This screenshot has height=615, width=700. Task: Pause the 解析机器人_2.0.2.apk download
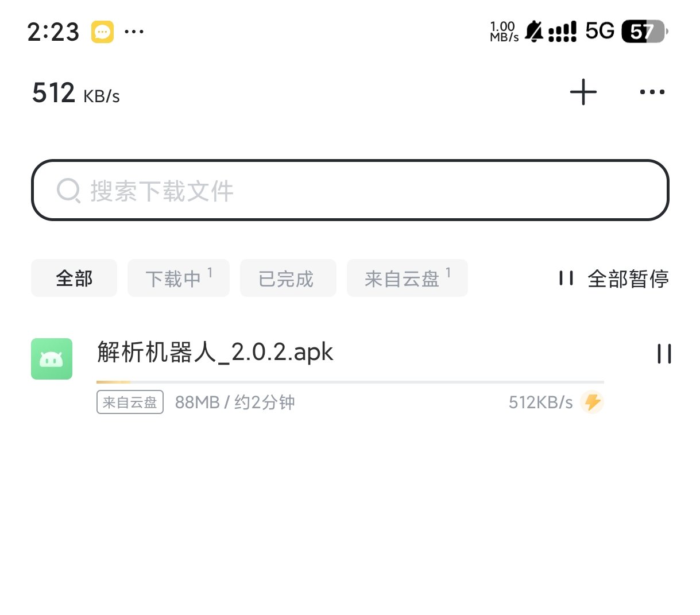point(664,354)
